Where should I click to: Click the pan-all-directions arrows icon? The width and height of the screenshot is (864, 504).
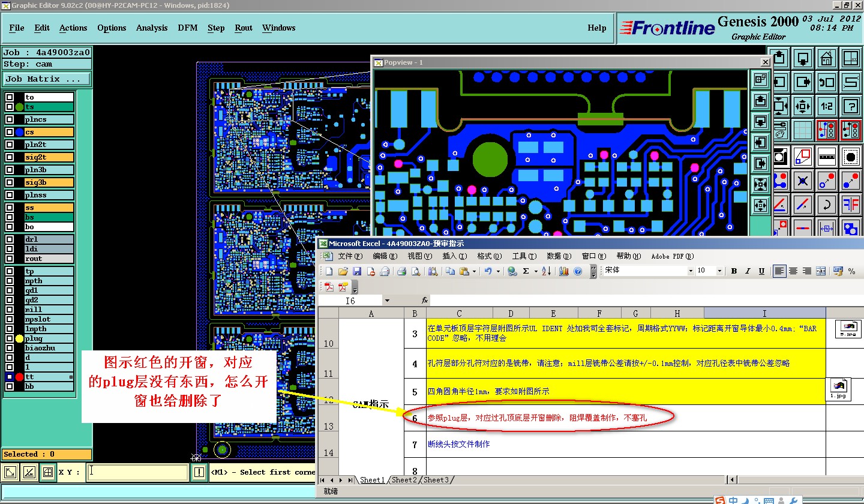(803, 106)
